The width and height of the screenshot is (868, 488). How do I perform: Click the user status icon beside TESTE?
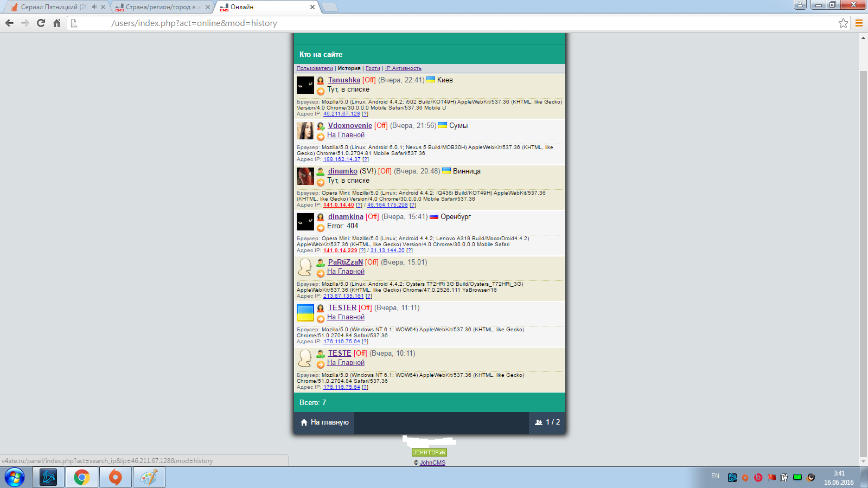(321, 354)
